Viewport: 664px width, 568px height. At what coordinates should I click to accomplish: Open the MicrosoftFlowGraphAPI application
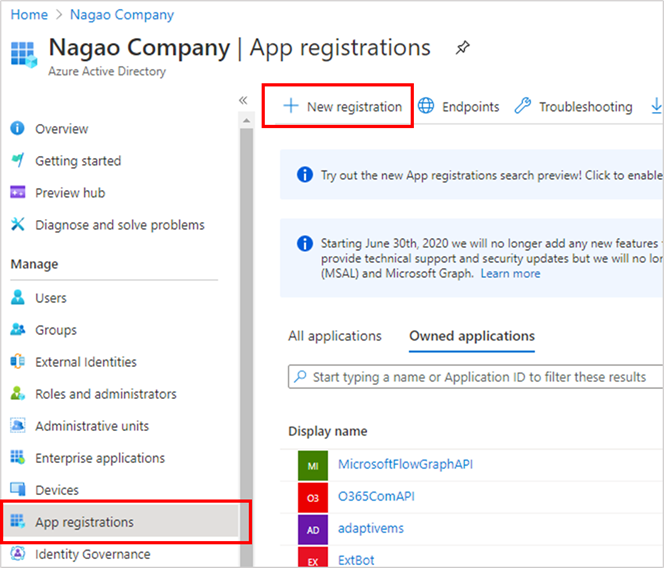[405, 464]
